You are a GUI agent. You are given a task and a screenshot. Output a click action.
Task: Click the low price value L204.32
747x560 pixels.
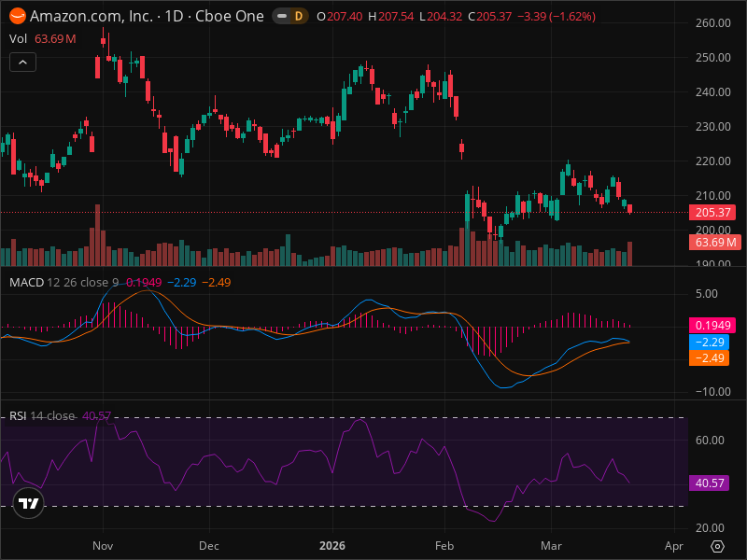[x=441, y=17]
